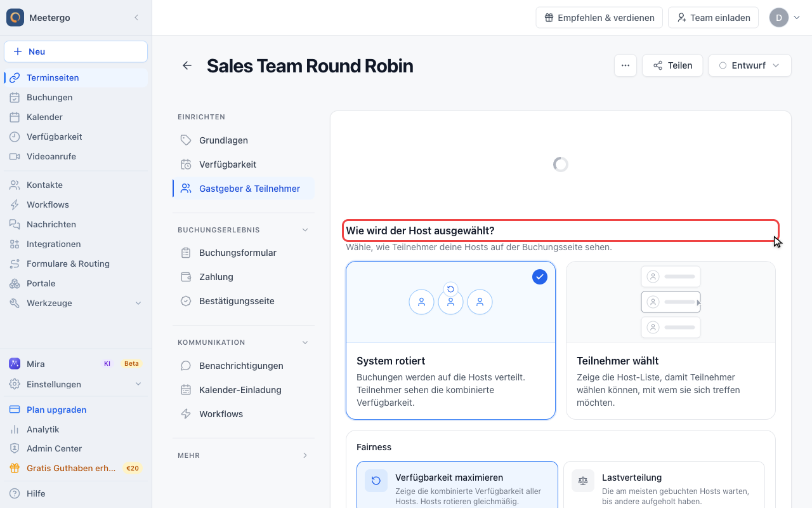
Task: Click the Terminseiten link icon
Action: pos(15,77)
